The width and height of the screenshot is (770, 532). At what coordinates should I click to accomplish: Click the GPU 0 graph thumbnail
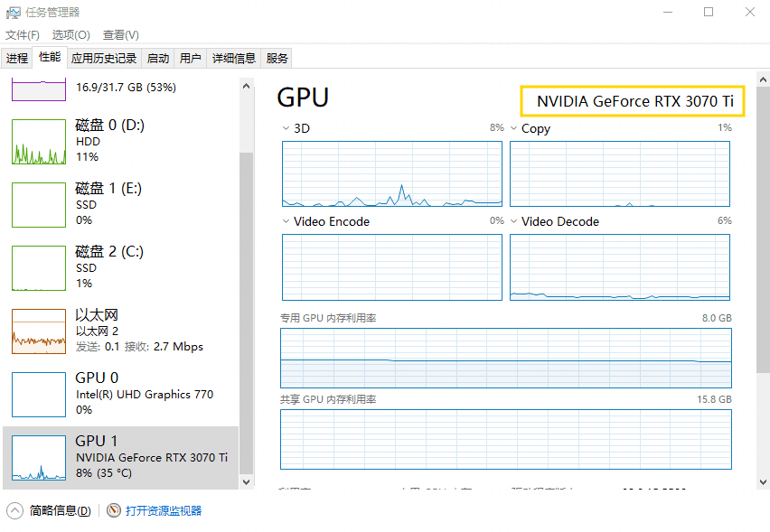(x=39, y=395)
